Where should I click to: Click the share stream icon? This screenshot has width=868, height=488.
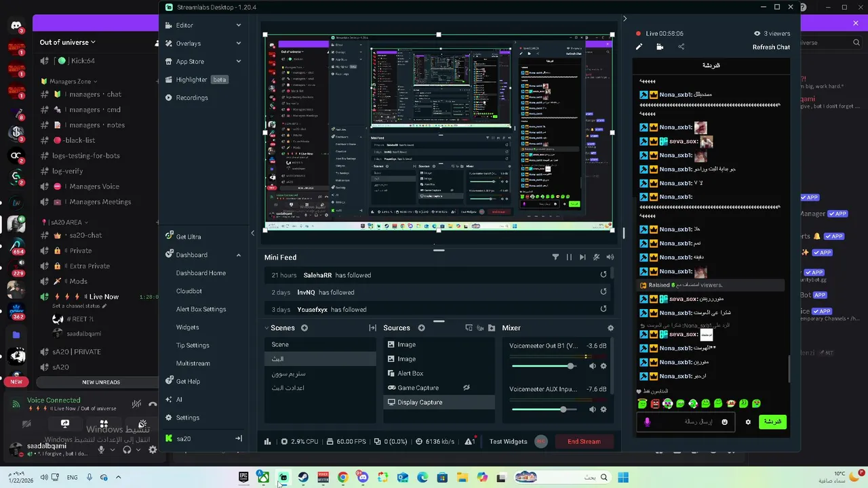(681, 47)
